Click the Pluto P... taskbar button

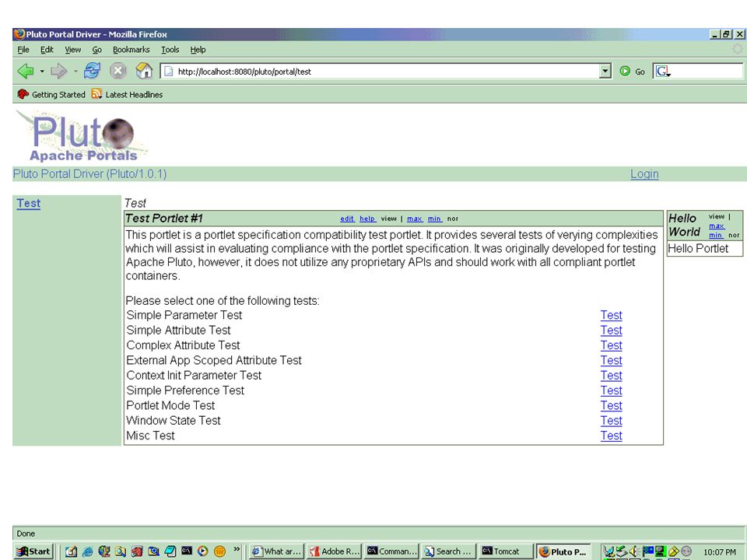[x=563, y=551]
